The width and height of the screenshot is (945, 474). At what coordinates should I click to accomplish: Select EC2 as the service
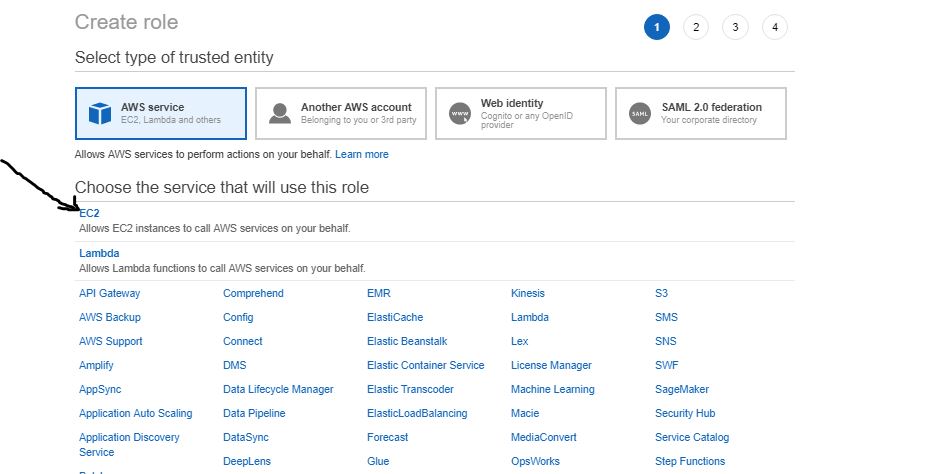[x=89, y=213]
